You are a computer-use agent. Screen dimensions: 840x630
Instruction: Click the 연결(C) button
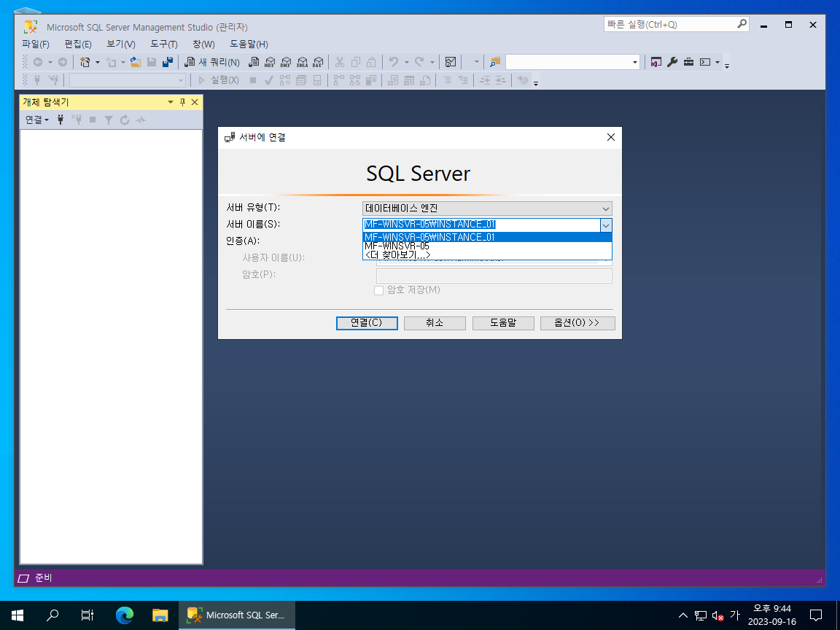[x=367, y=323]
